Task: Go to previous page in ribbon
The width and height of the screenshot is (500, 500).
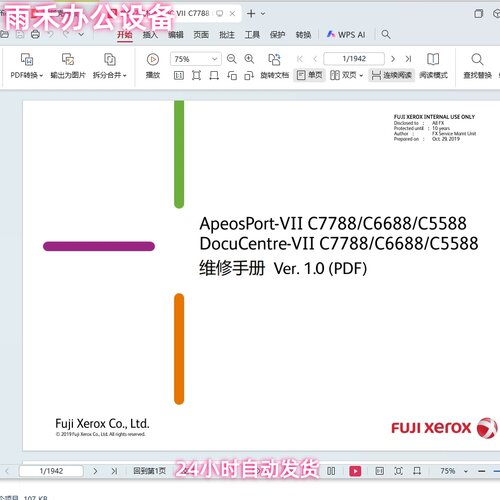Action: [x=315, y=59]
